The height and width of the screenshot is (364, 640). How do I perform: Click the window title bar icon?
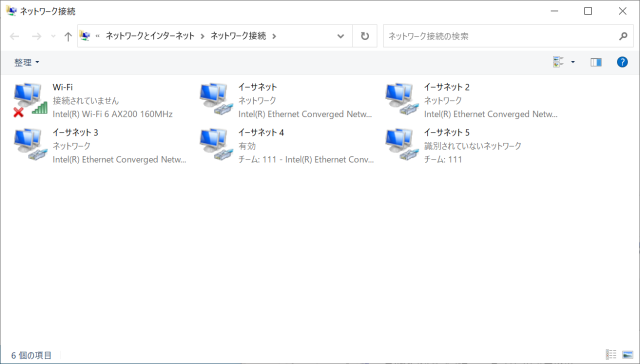11,11
